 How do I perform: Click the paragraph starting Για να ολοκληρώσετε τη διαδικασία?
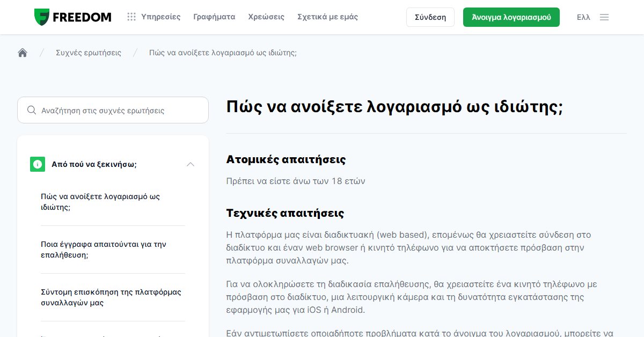(x=412, y=297)
